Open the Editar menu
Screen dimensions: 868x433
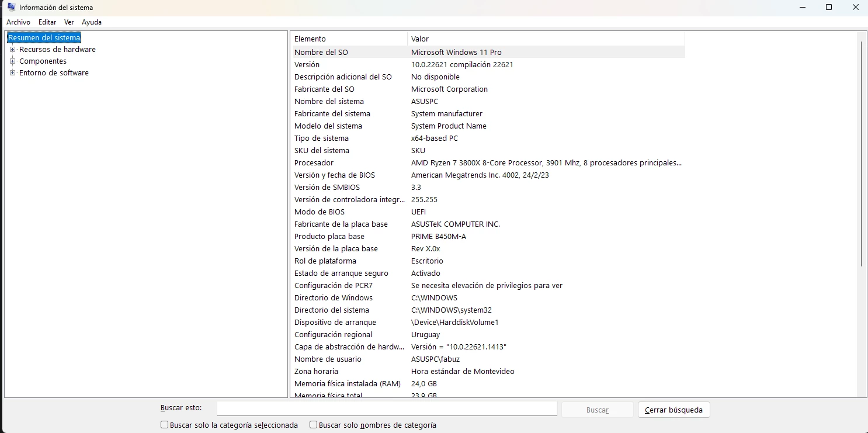(x=47, y=22)
